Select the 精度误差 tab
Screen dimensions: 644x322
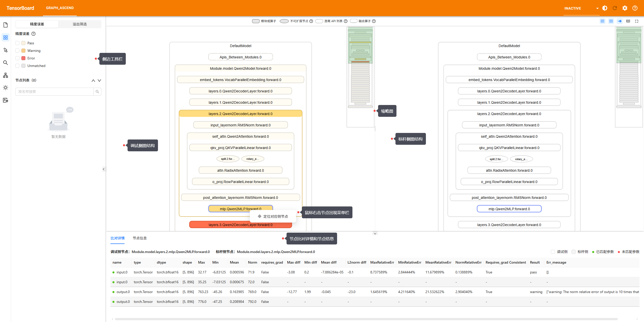(37, 24)
